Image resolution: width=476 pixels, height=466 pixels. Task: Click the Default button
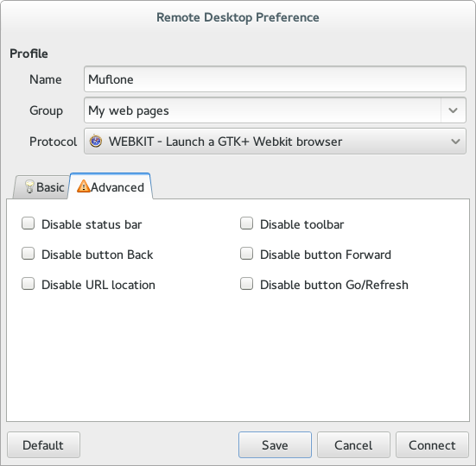pyautogui.click(x=44, y=445)
